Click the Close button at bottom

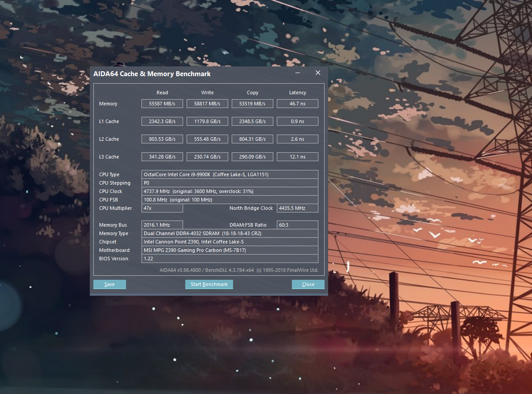[x=308, y=284]
